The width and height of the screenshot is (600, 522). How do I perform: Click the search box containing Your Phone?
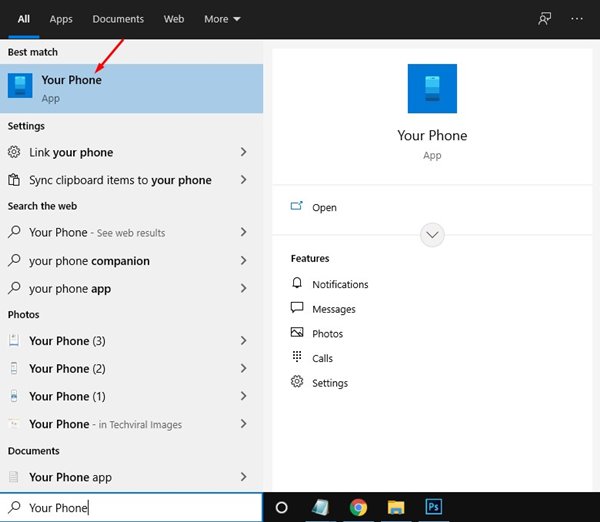point(131,507)
